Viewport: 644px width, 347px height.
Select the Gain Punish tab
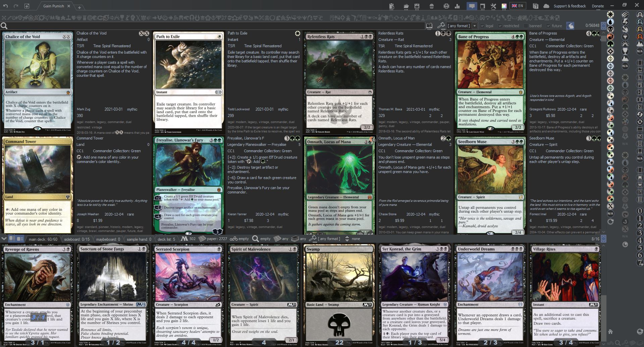point(53,6)
